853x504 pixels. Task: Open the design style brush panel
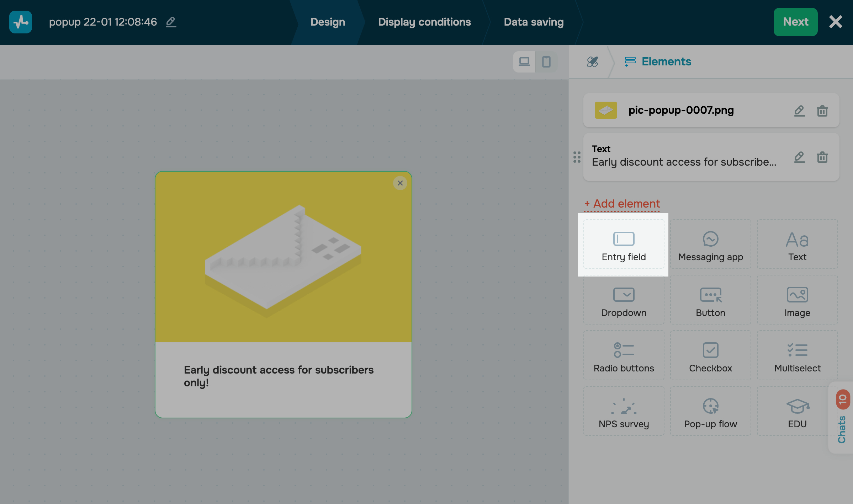click(592, 62)
